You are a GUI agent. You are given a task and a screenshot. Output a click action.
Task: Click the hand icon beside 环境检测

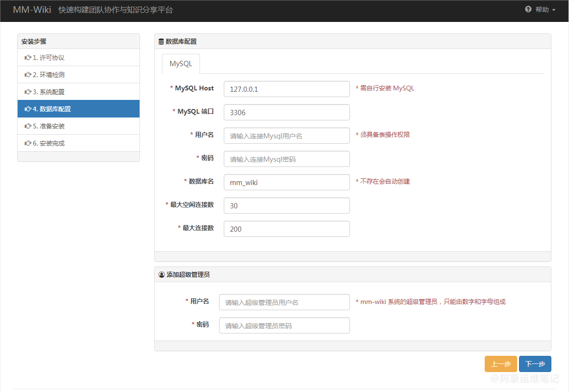28,75
